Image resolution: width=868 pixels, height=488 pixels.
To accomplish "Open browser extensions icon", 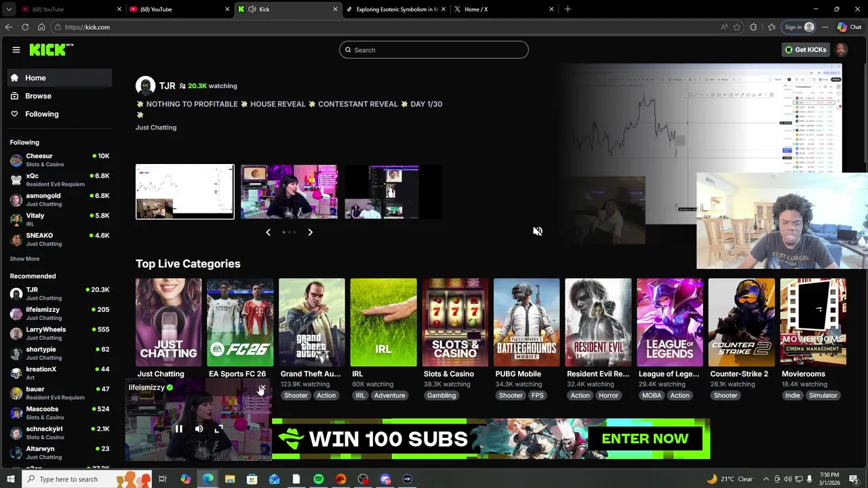I will click(753, 27).
